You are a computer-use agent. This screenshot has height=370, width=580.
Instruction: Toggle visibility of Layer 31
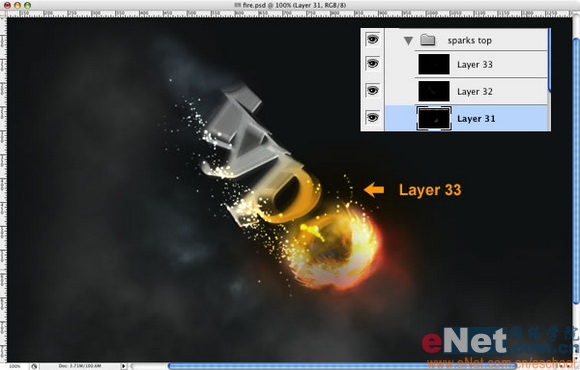click(x=372, y=118)
